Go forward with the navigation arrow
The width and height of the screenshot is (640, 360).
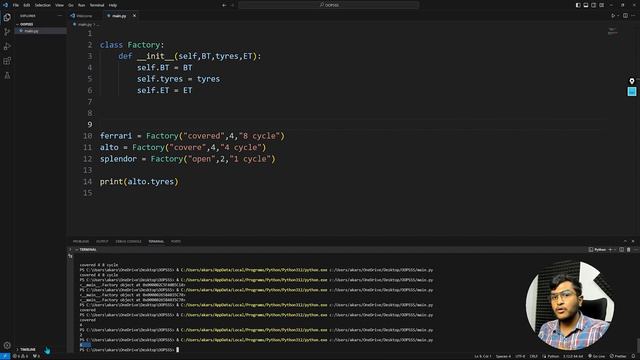[233, 5]
